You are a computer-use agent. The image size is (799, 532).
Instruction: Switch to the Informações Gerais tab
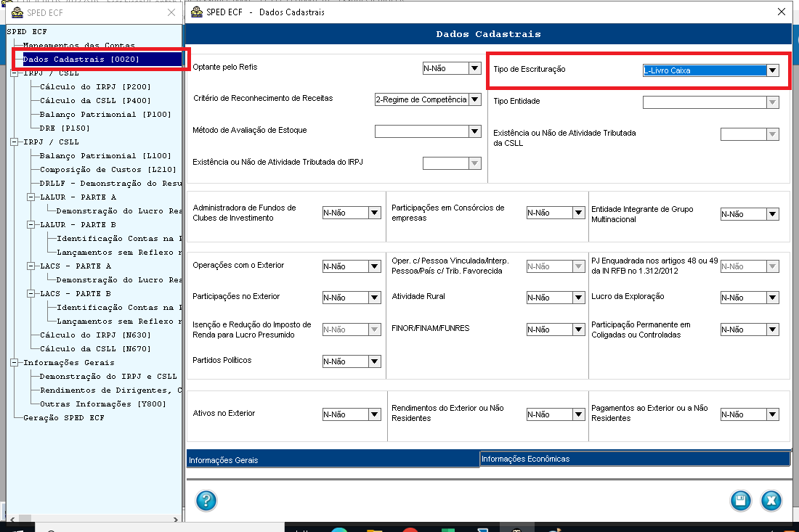pyautogui.click(x=333, y=459)
